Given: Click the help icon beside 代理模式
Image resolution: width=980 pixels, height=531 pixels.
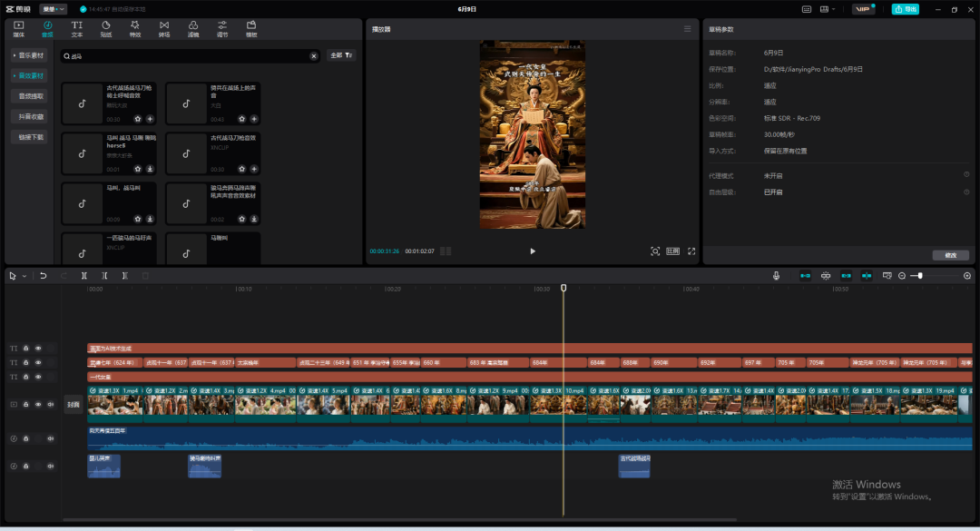Looking at the screenshot, I should [x=966, y=175].
